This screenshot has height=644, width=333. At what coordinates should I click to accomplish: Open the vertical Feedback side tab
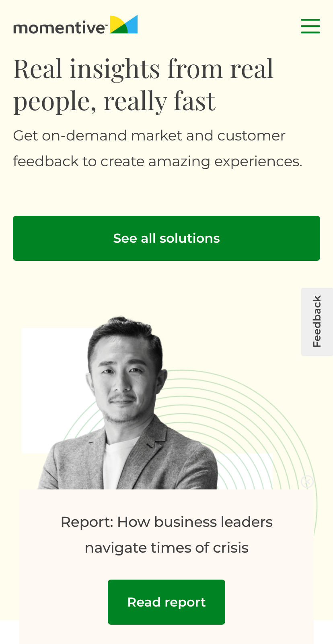coord(317,322)
